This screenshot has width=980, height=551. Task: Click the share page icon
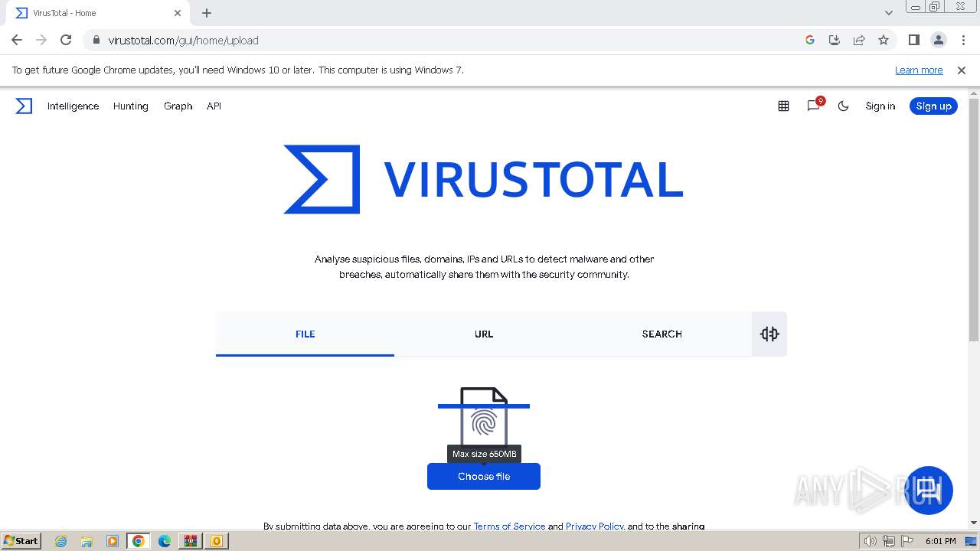(859, 40)
